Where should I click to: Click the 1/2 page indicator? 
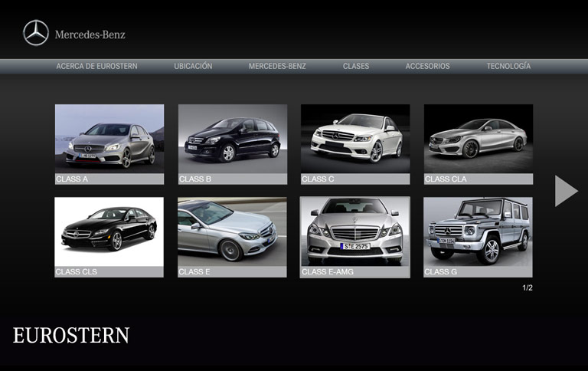pos(527,288)
